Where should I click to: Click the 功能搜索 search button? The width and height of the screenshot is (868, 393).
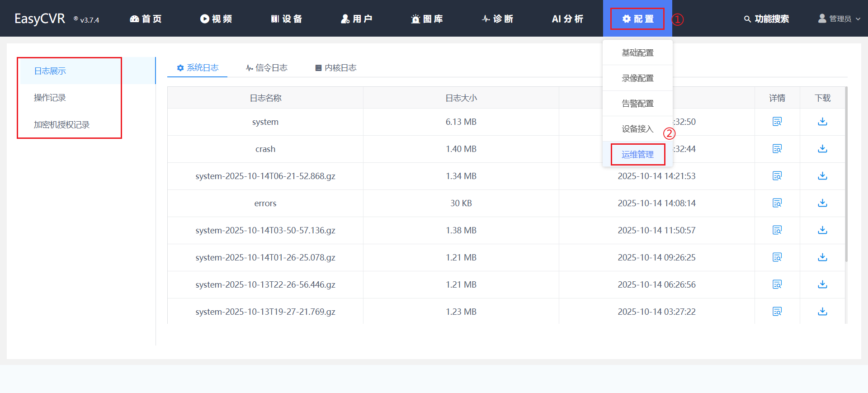coord(766,19)
